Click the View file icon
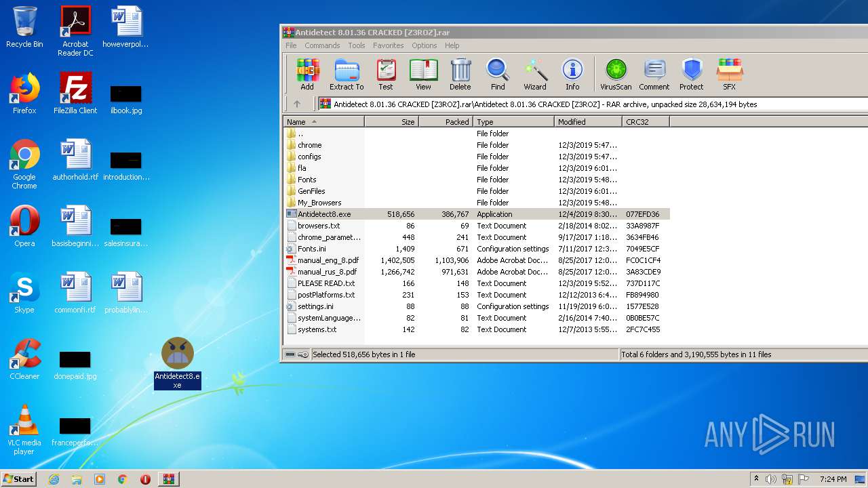Screen dimensions: 868x488 click(x=423, y=75)
